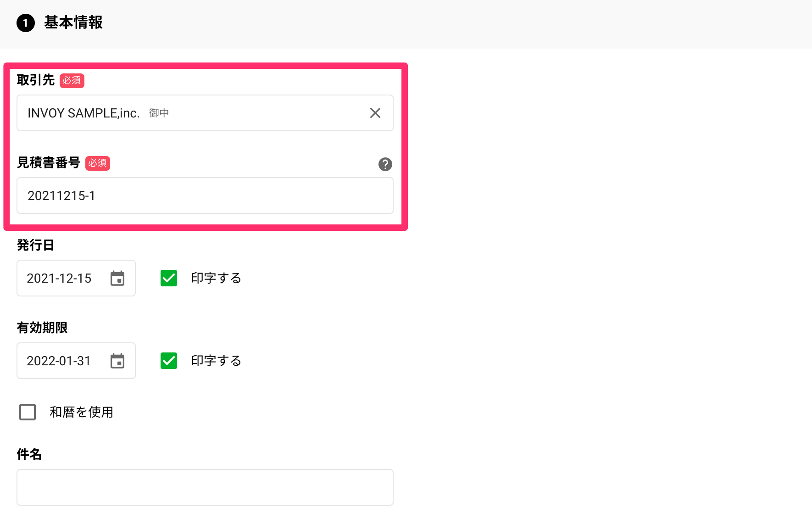Click the 有効期限 date field 2022-01-31
Image resolution: width=812 pixels, height=525 pixels.
point(76,361)
